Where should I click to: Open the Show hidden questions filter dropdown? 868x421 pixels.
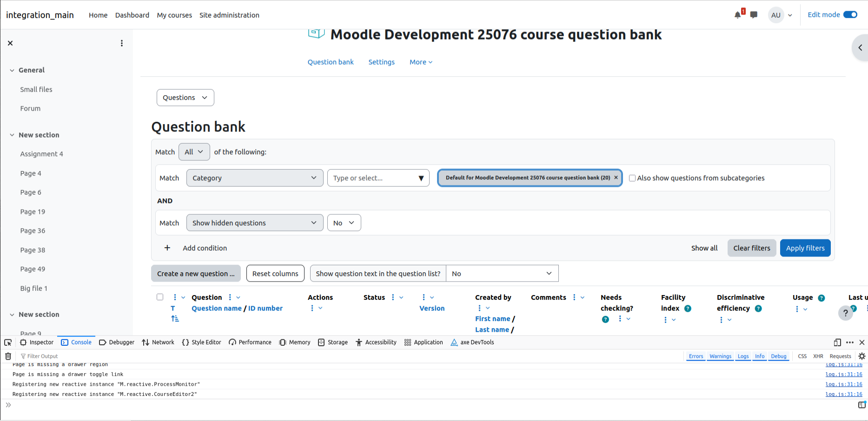[x=255, y=223]
